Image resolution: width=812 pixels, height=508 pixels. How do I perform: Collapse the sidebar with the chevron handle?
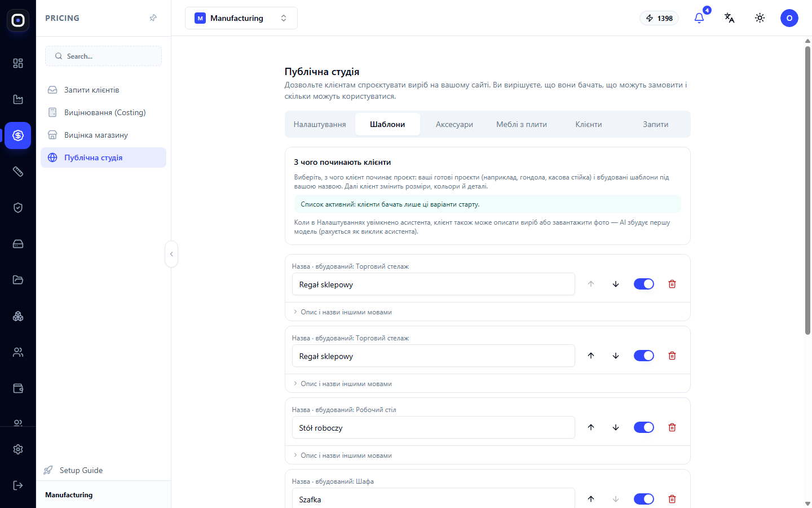[171, 254]
